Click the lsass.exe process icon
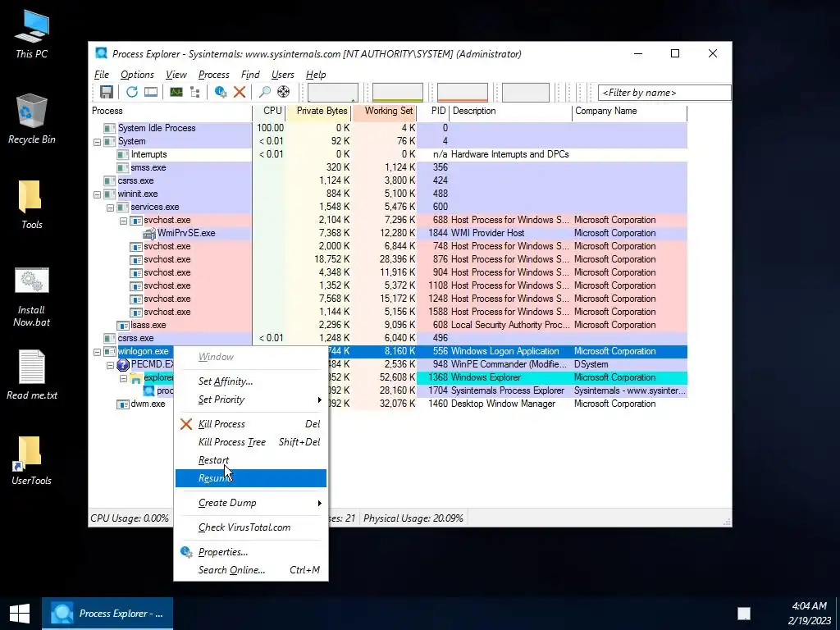 (x=123, y=325)
